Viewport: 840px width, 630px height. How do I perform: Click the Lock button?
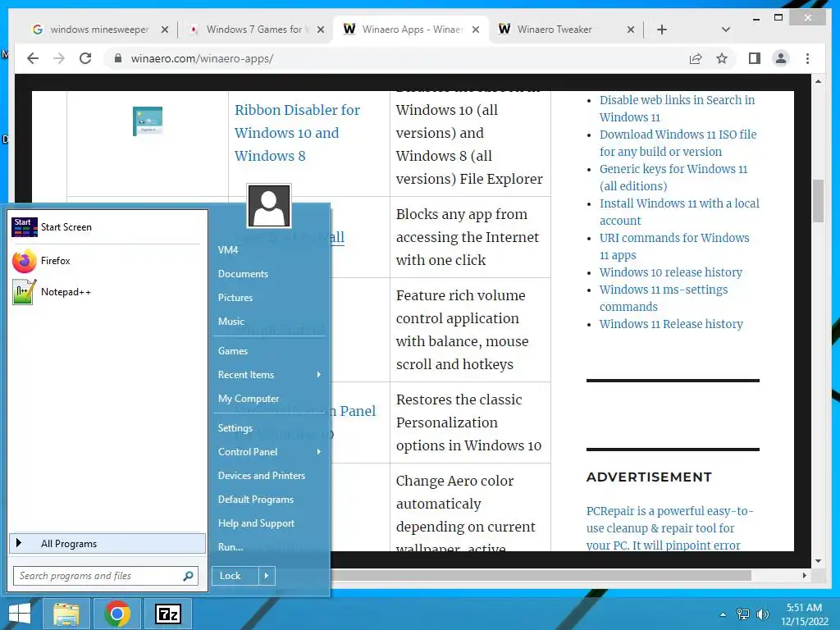click(235, 576)
